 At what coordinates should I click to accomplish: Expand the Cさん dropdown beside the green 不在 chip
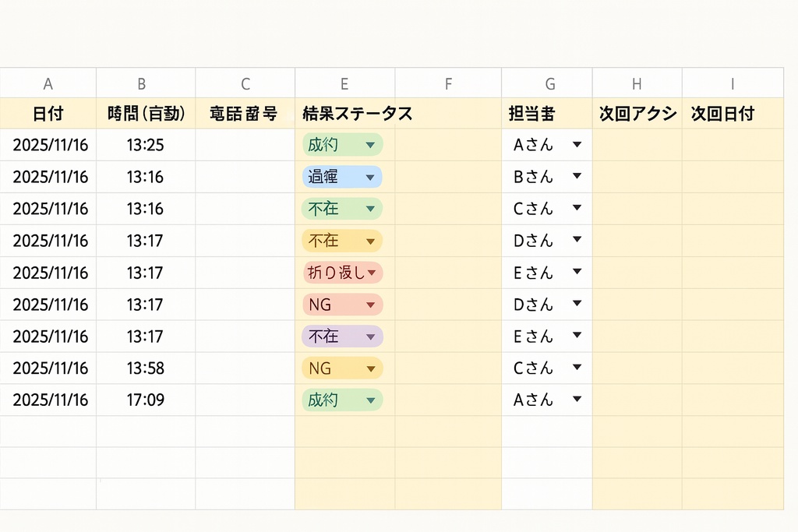coord(577,208)
